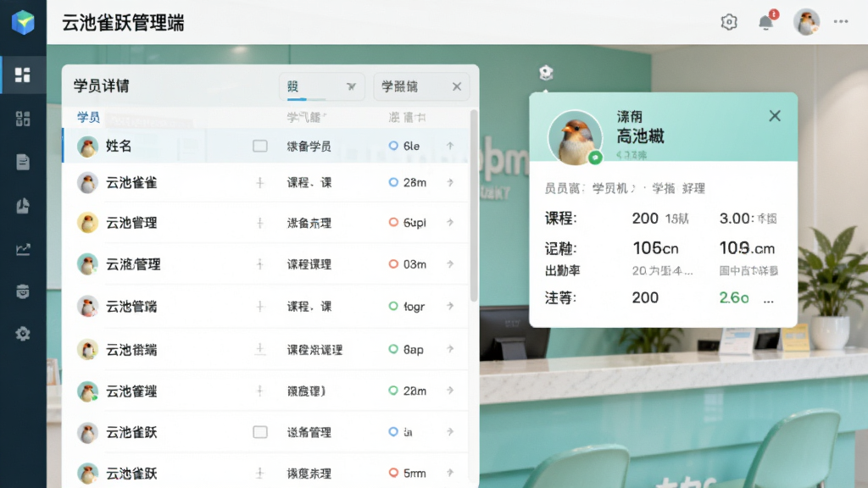The height and width of the screenshot is (488, 868).
Task: Click the 课程、课 cell in the fogr row
Action: 309,307
